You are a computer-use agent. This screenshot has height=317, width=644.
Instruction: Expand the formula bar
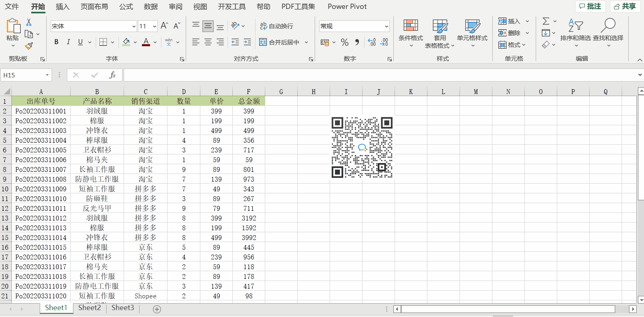point(640,75)
